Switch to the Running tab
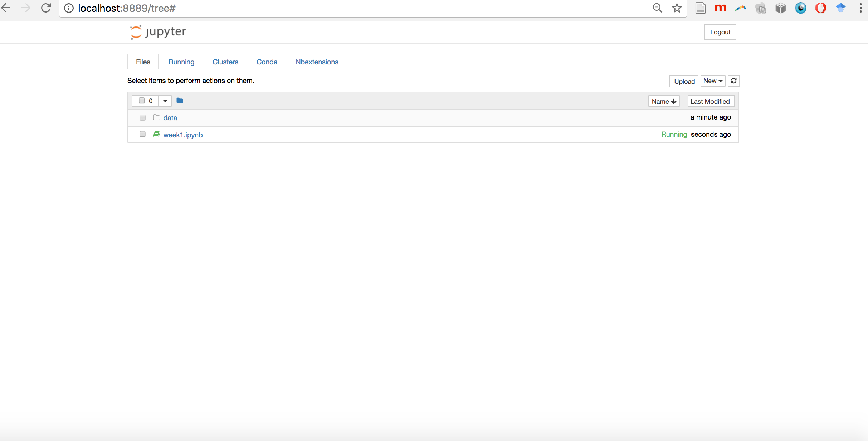This screenshot has height=441, width=868. point(181,62)
